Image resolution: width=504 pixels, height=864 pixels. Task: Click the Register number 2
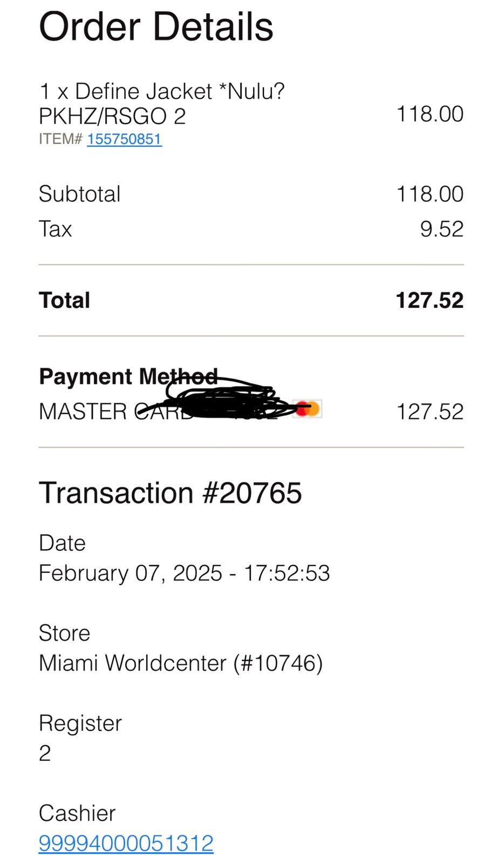(45, 753)
